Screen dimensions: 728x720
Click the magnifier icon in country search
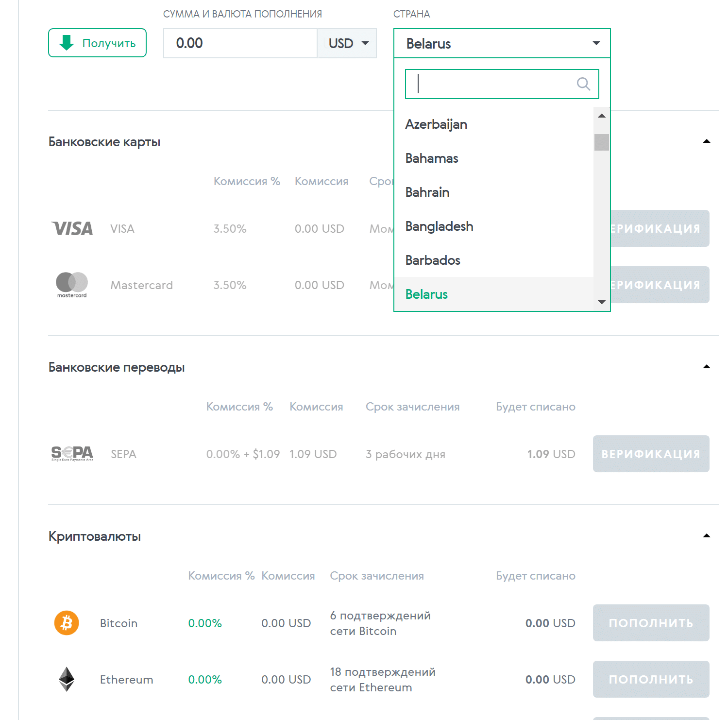point(583,84)
